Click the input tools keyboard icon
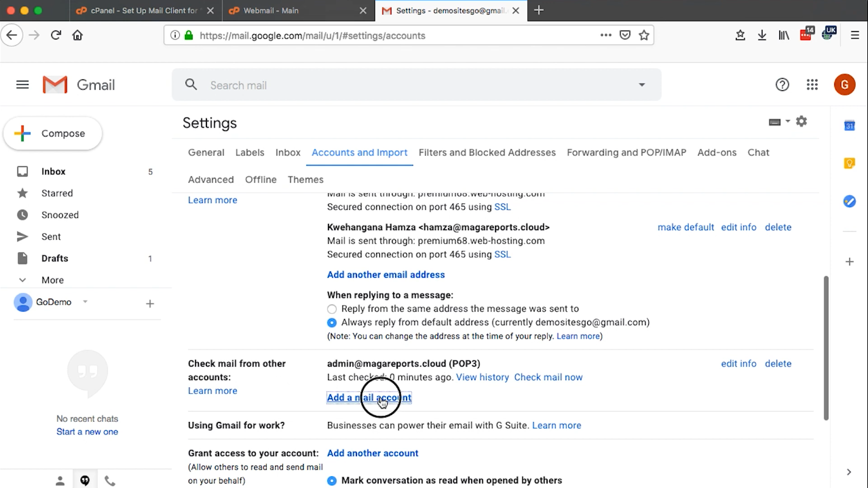Viewport: 868px width, 488px height. pos(775,122)
